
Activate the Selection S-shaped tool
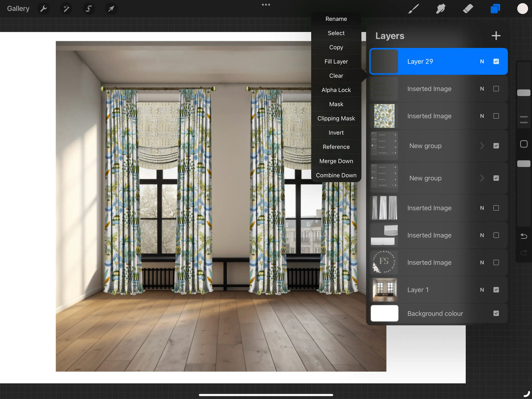pos(89,8)
